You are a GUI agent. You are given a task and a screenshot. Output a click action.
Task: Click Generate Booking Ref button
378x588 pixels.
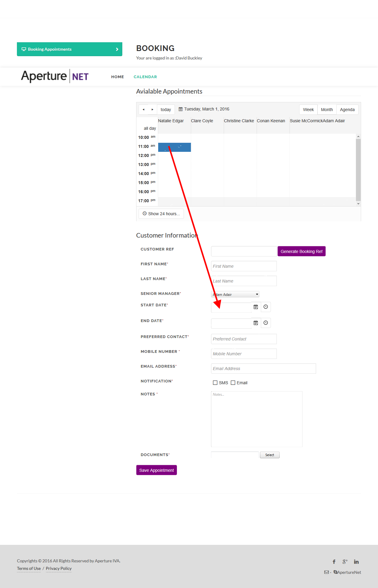pos(301,251)
